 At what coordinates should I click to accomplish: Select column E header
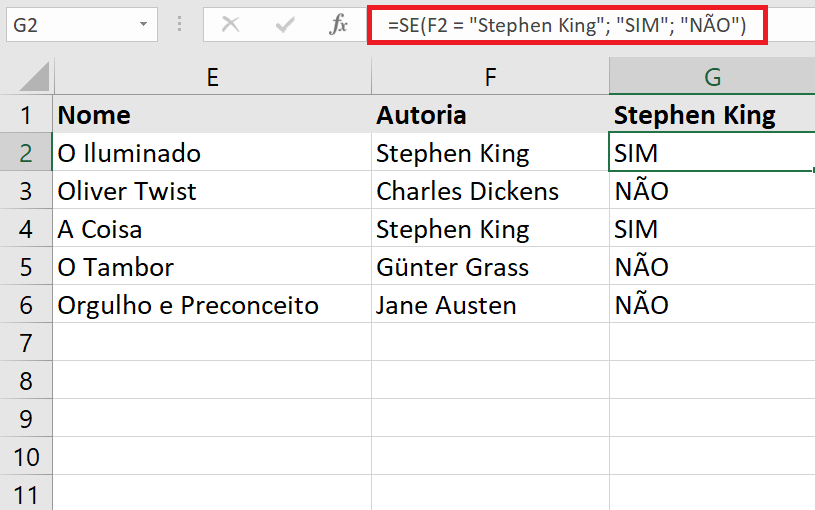point(213,76)
